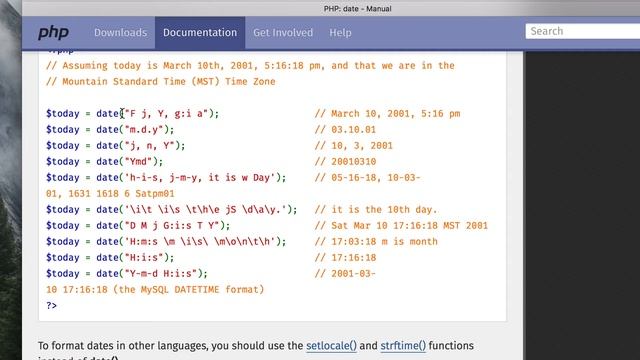Click the comment '// 03.10.01'
Image resolution: width=640 pixels, height=360 pixels.
click(345, 129)
